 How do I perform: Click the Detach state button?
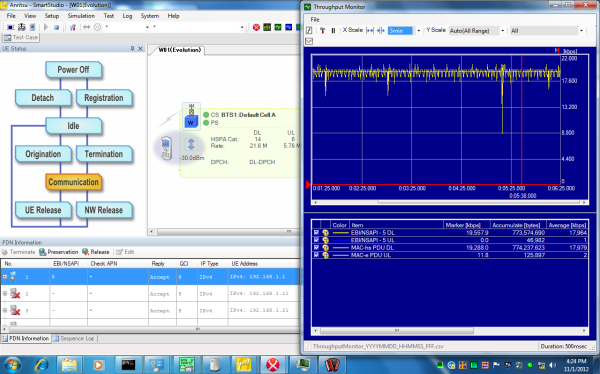[x=43, y=98]
